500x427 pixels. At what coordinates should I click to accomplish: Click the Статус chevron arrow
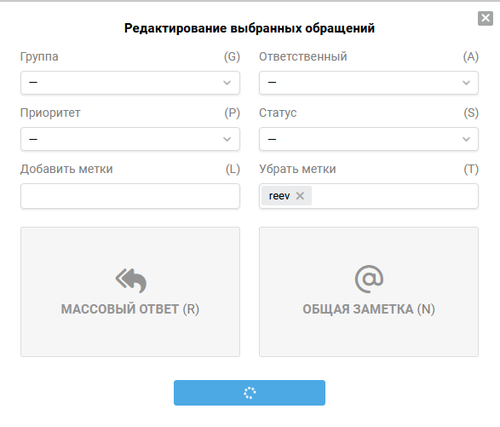466,139
